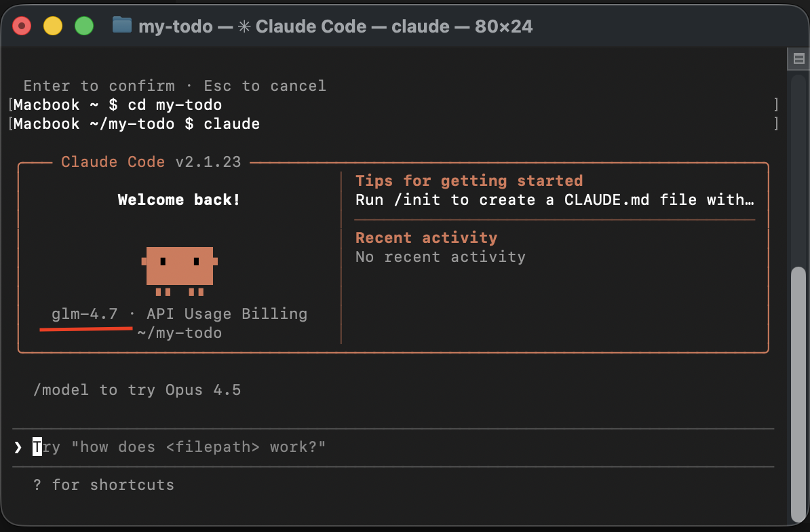Click the "Recent activity" heading
This screenshot has height=532, width=810.
tap(426, 238)
